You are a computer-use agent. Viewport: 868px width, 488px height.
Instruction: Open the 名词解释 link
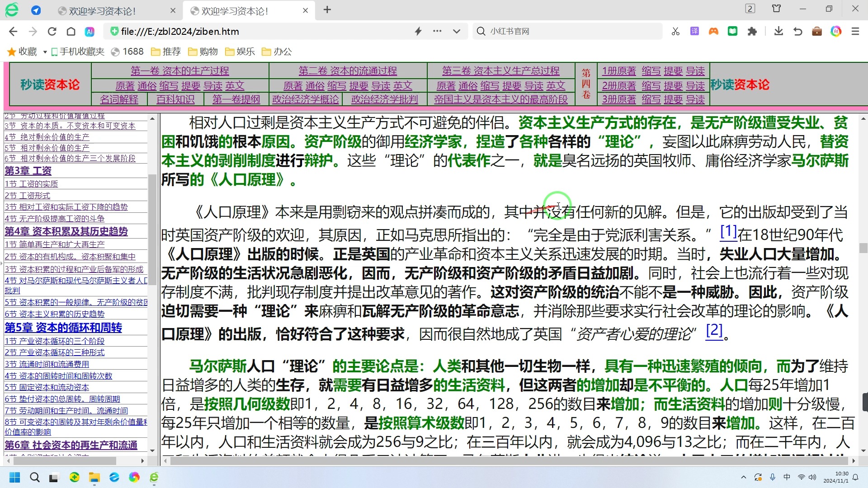click(x=119, y=99)
